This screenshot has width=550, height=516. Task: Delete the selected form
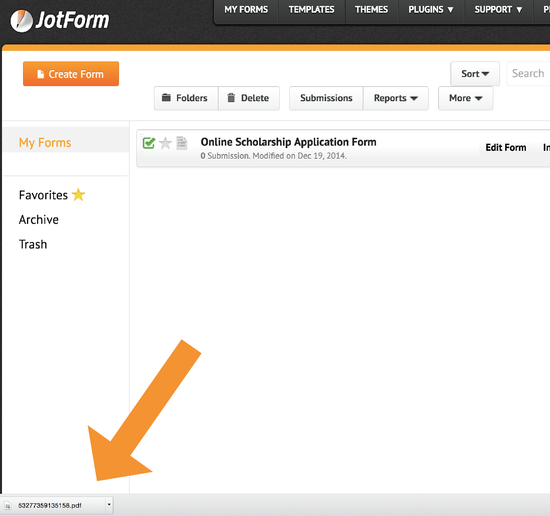tap(249, 98)
